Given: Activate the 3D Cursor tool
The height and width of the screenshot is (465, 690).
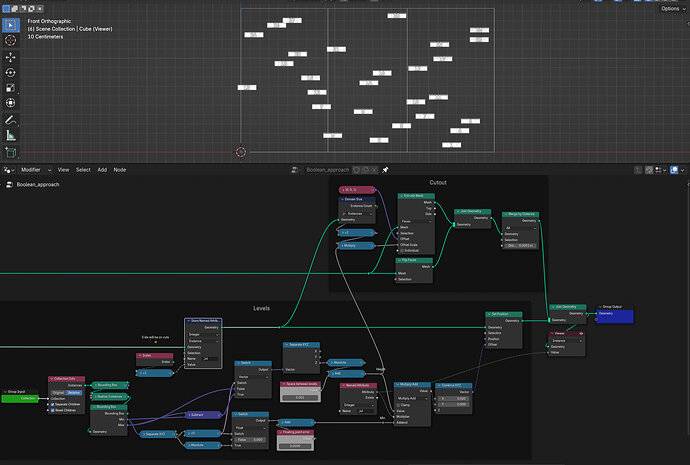Looking at the screenshot, I should [x=11, y=40].
